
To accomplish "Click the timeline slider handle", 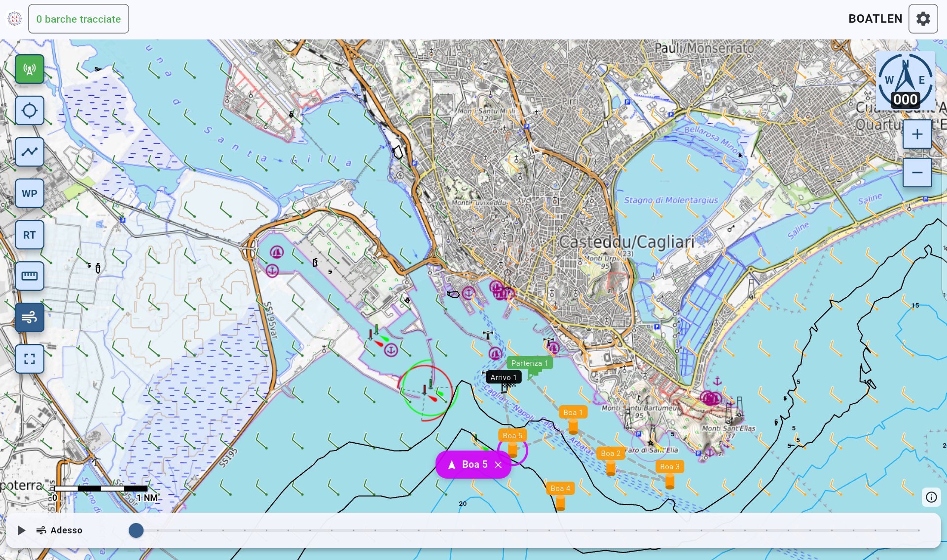I will (x=136, y=530).
